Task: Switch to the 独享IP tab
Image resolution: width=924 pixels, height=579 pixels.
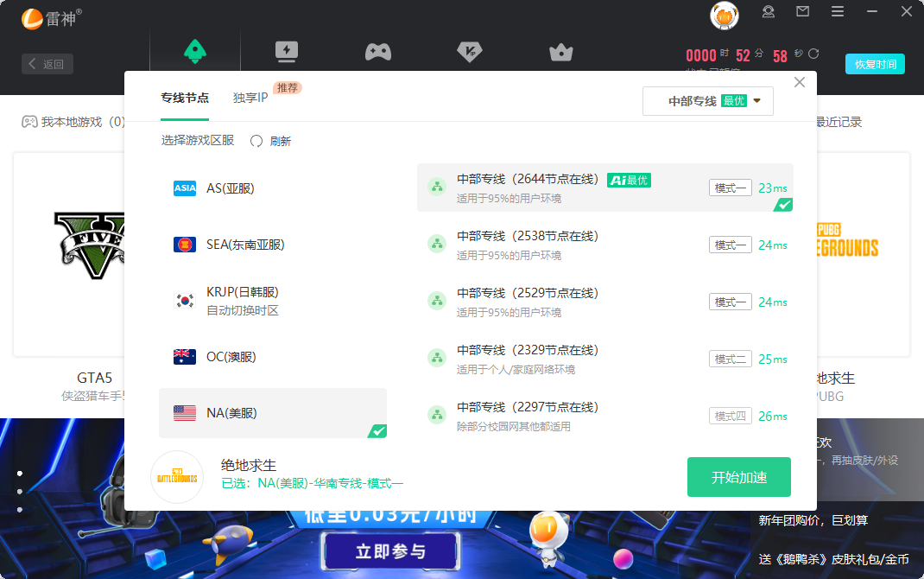Action: [x=250, y=98]
